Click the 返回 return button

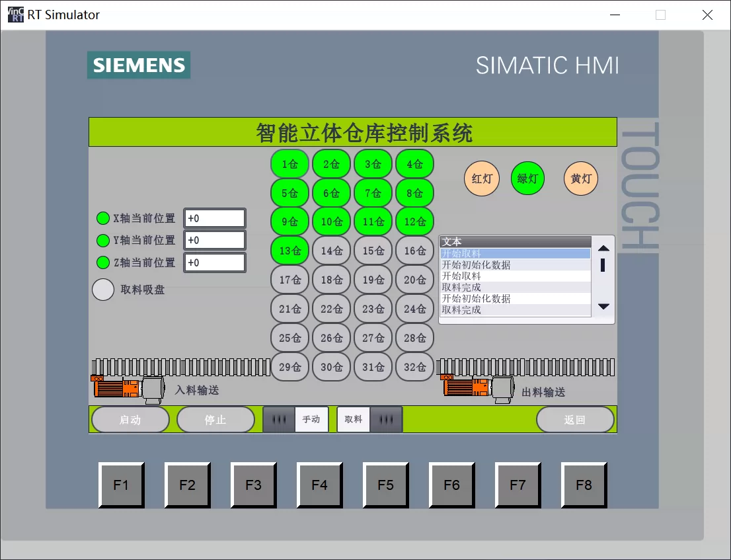[x=575, y=420]
